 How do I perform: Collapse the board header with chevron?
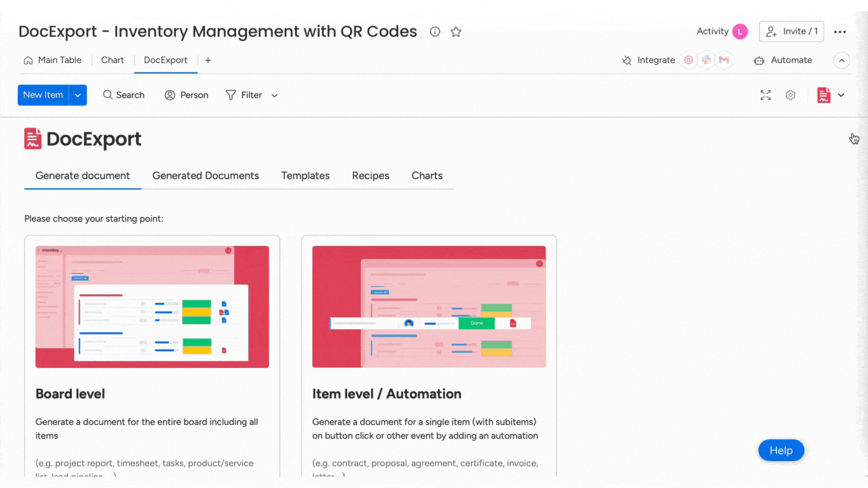(x=841, y=60)
